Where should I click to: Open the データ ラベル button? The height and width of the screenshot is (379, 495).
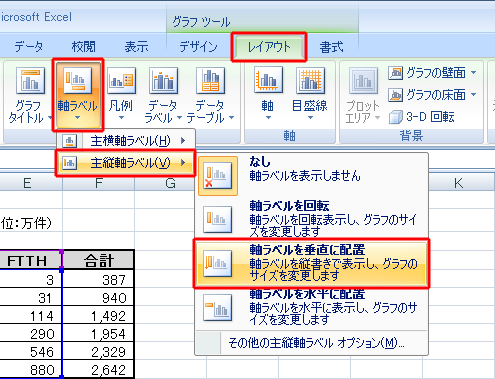click(x=163, y=95)
